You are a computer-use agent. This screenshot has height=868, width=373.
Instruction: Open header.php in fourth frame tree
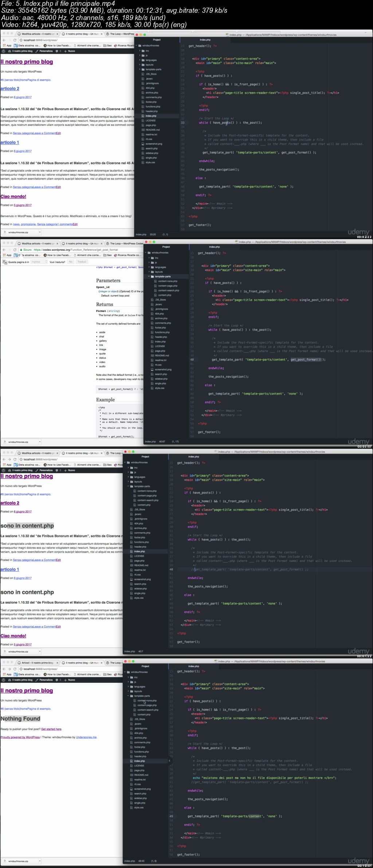pos(138,756)
